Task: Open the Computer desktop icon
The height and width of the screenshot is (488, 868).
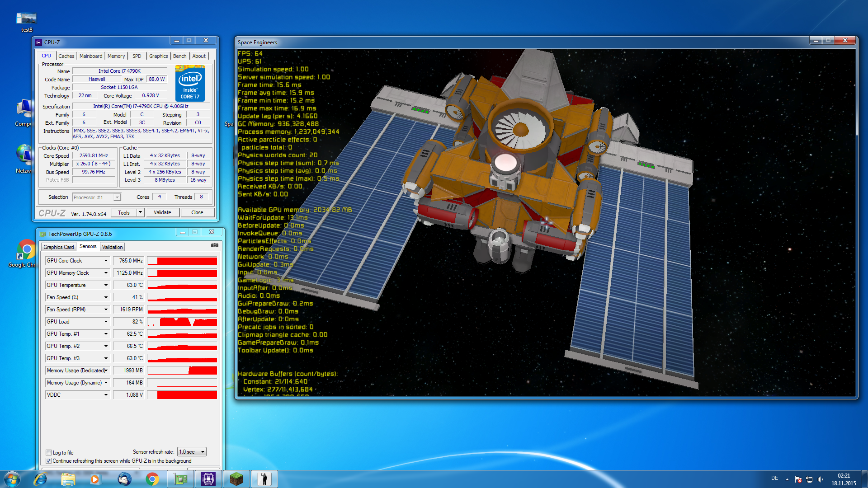Action: 24,113
